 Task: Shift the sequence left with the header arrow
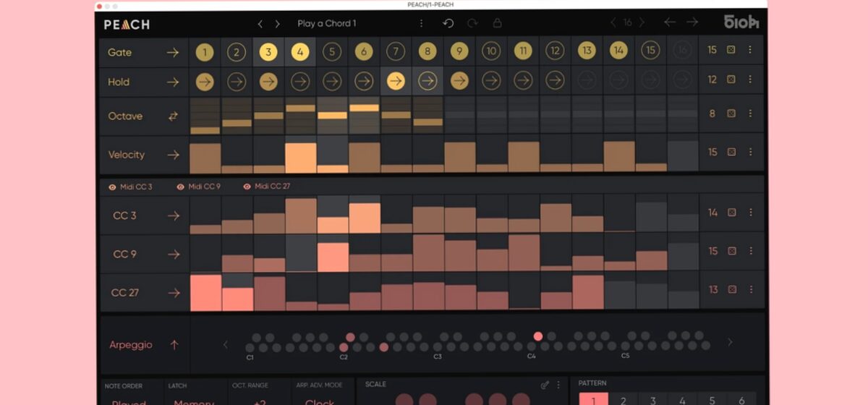[670, 22]
